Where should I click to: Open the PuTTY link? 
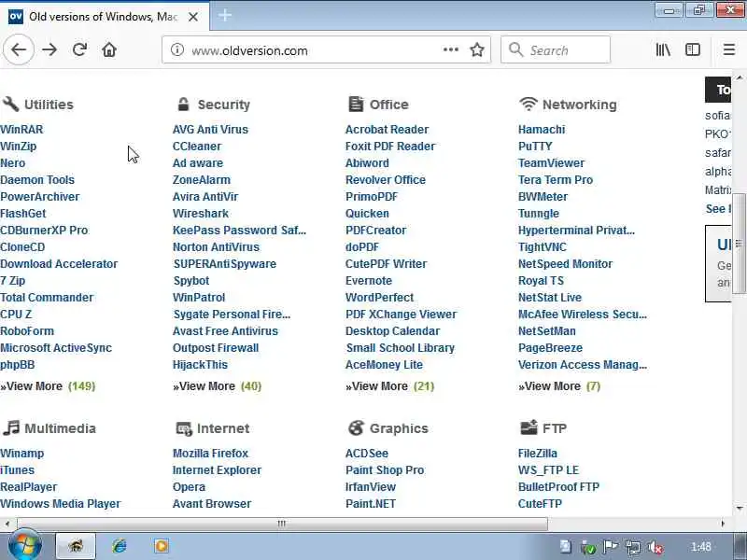tap(535, 147)
